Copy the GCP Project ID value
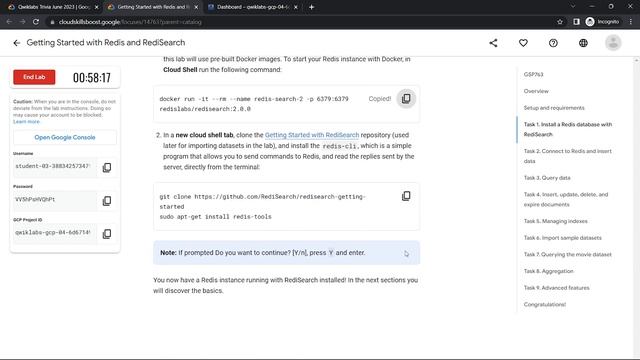 pos(107,233)
